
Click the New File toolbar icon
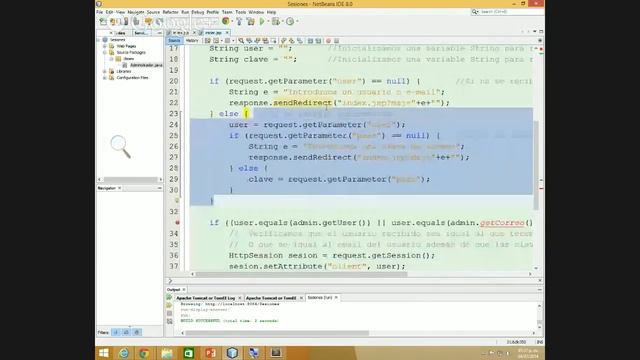(x=103, y=21)
